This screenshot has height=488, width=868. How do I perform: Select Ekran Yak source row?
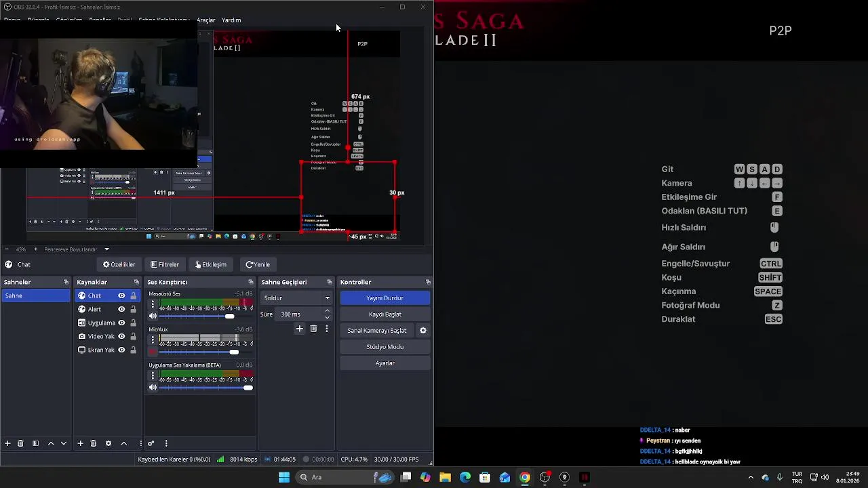(x=106, y=350)
